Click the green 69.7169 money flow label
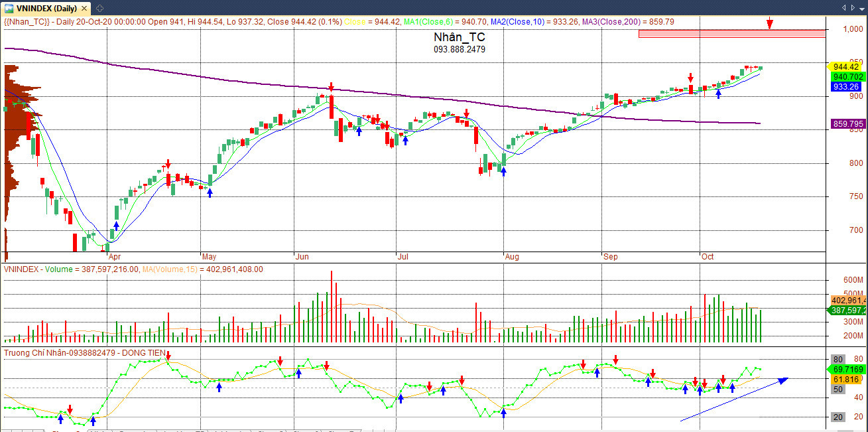 846,368
